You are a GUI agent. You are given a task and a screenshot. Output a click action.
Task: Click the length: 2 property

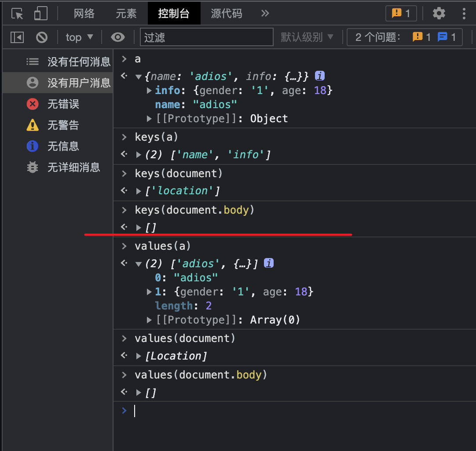click(x=183, y=306)
